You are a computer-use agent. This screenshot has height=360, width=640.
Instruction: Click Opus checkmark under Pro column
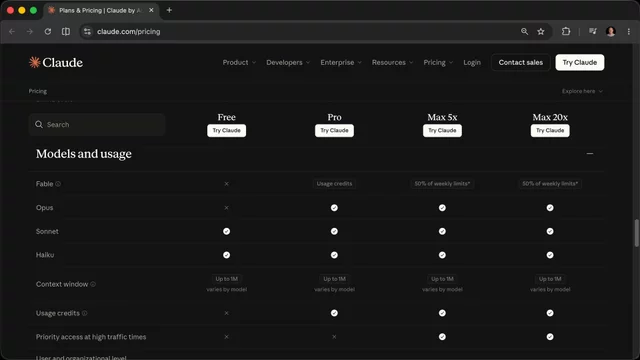click(334, 208)
